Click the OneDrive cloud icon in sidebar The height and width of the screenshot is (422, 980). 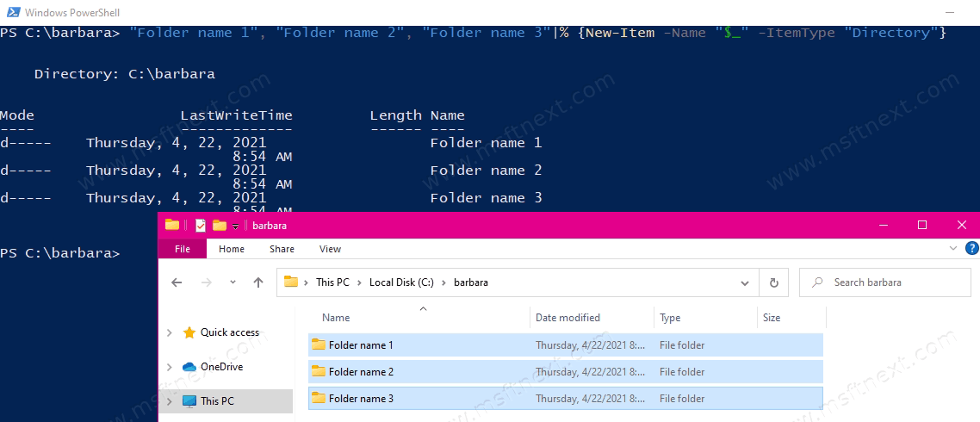(189, 367)
